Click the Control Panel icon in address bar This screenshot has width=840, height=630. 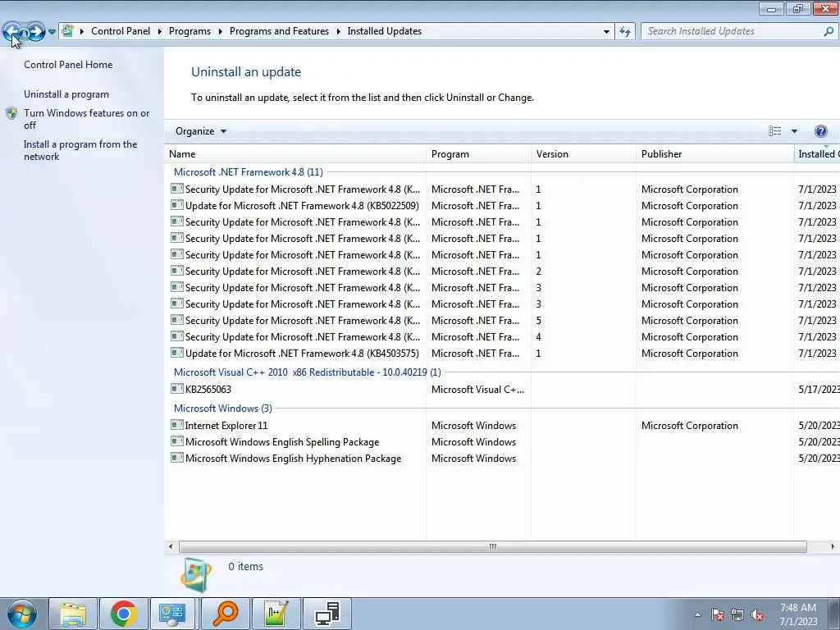point(67,31)
